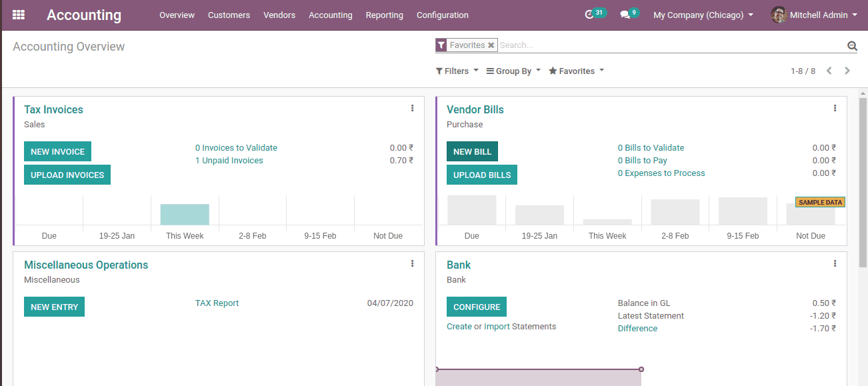Screen dimensions: 868x386
Task: Open the Vendor Bills card options menu
Action: coord(835,108)
